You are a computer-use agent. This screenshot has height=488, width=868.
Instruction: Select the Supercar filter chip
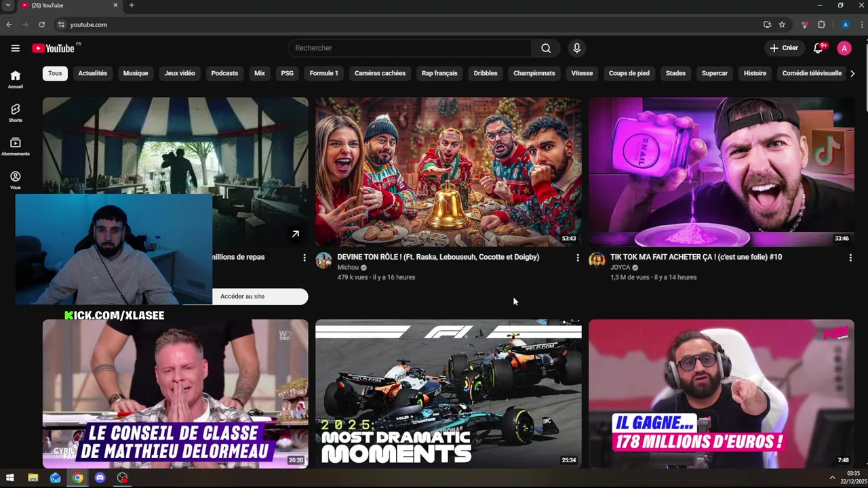(715, 73)
